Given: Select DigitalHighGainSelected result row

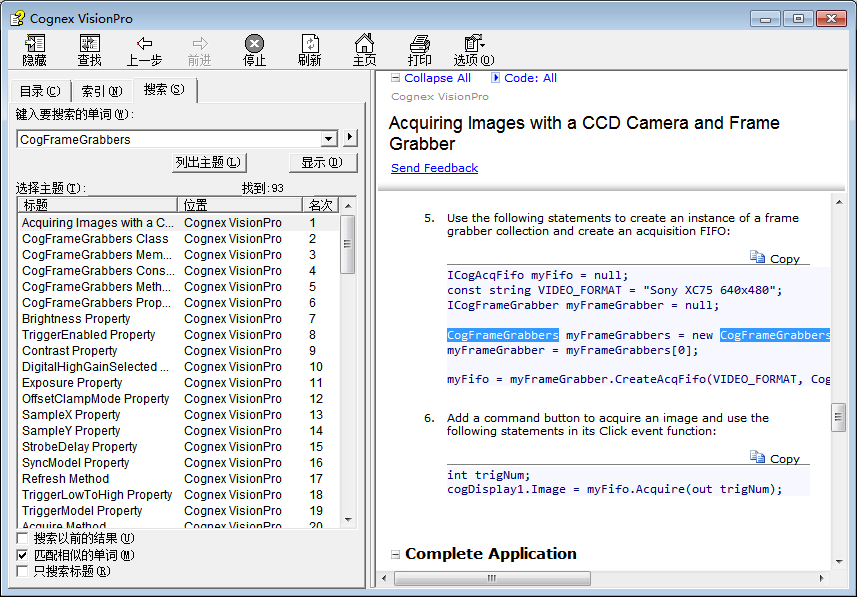Looking at the screenshot, I should coord(178,367).
